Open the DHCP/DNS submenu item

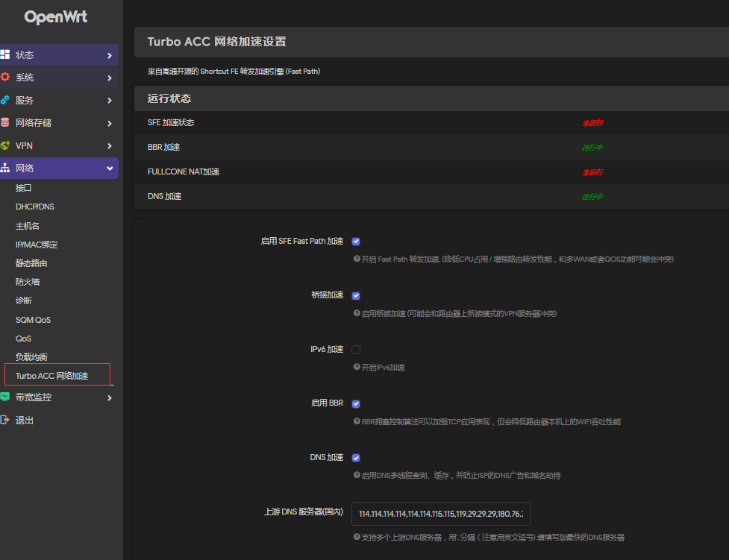click(35, 207)
